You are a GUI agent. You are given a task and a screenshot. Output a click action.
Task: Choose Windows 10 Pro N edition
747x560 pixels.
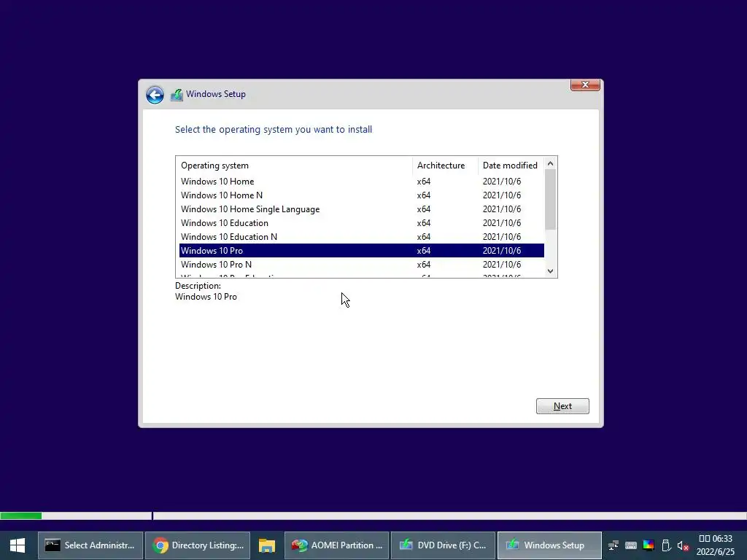tap(362, 264)
